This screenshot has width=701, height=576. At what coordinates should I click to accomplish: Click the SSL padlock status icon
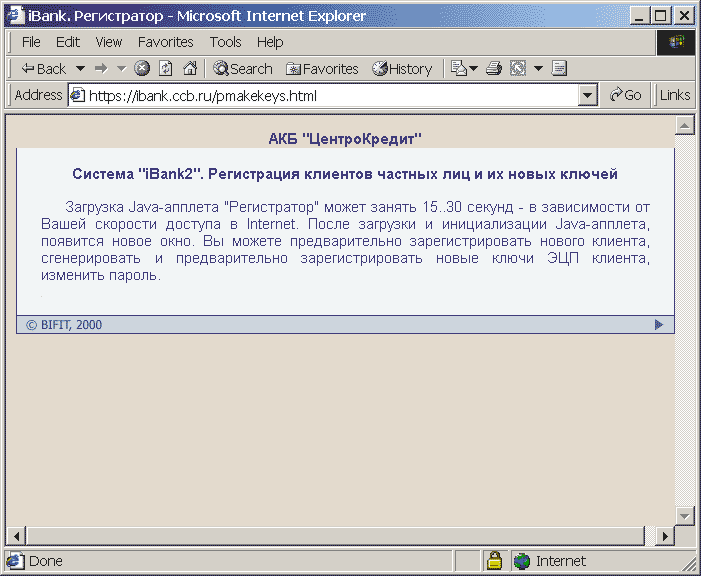point(494,560)
